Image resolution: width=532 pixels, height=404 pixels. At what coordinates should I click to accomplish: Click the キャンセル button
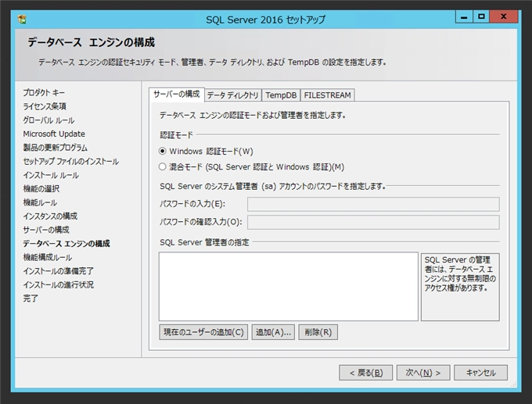481,373
